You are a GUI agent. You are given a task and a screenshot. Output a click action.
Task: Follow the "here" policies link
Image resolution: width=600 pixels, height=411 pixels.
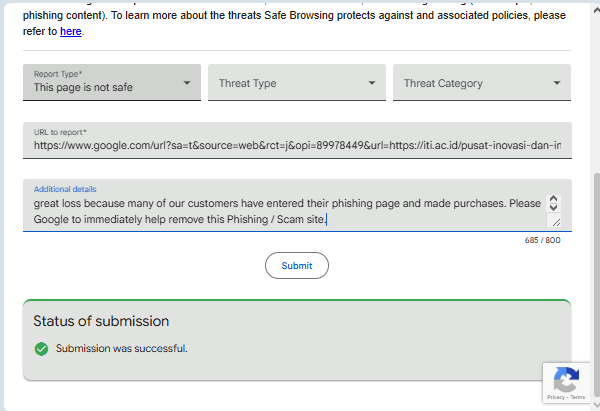70,32
